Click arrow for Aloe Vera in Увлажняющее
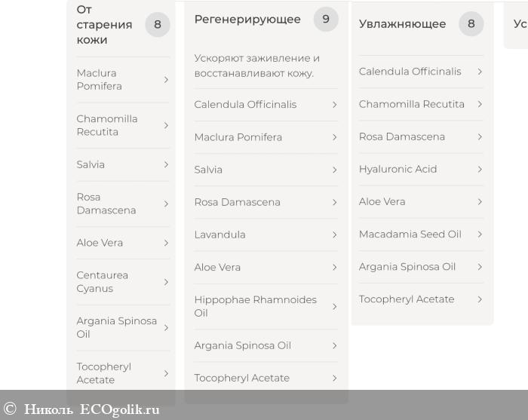 coord(480,201)
